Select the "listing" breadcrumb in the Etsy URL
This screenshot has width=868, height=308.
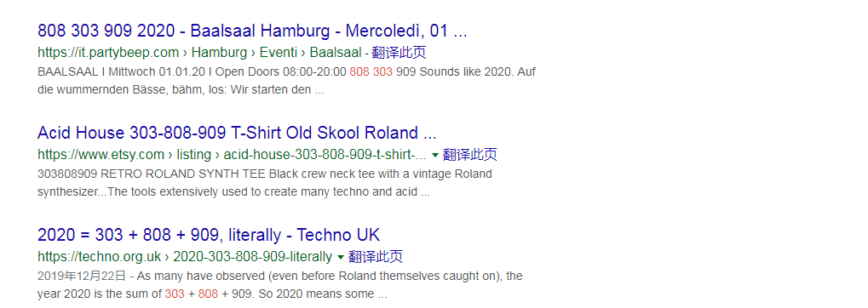[x=193, y=154]
